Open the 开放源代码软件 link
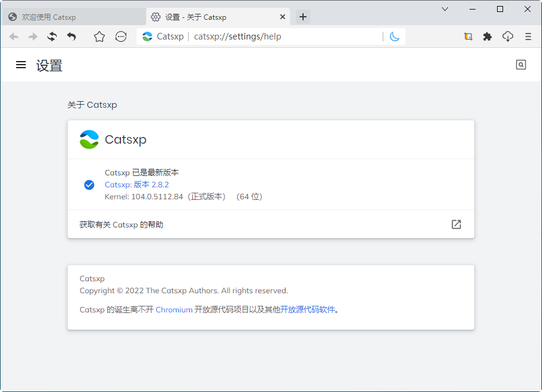The image size is (542, 392). coord(307,310)
